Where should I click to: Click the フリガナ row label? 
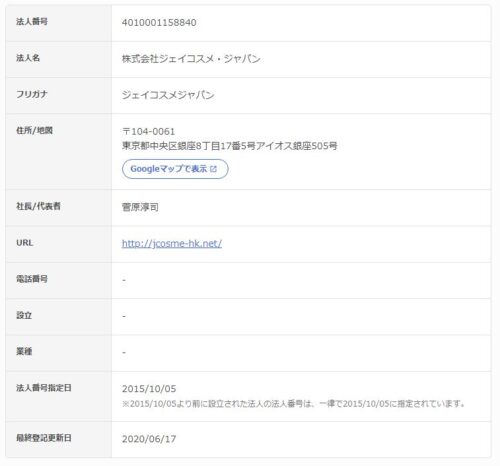[x=32, y=94]
